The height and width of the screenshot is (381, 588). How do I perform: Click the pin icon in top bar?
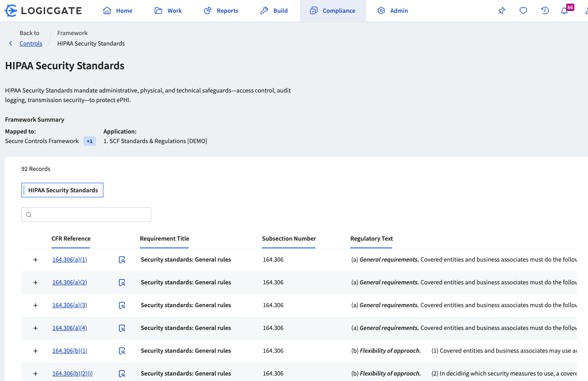tap(501, 10)
